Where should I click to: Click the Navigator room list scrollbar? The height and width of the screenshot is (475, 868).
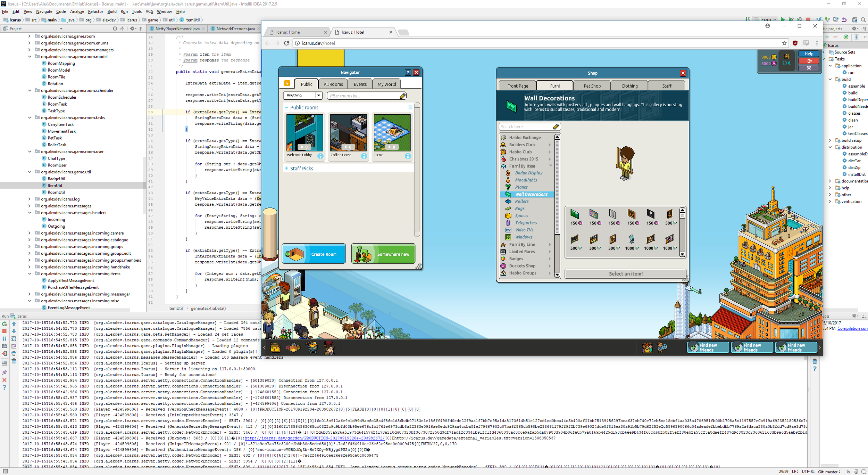click(417, 170)
